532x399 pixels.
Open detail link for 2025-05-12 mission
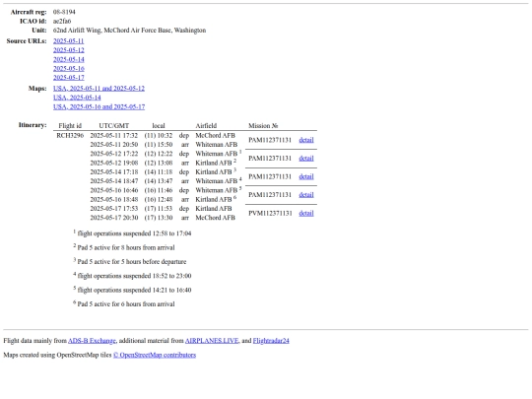[x=306, y=159]
